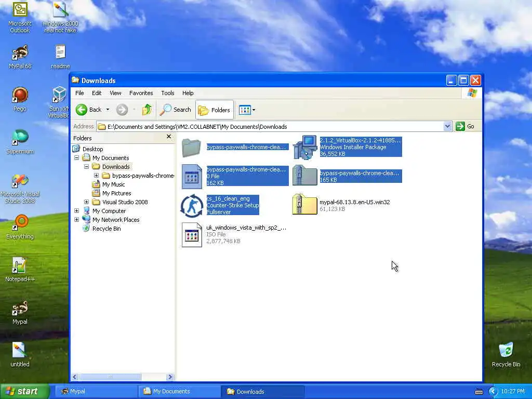
Task: Go up one folder level
Action: coord(147,110)
